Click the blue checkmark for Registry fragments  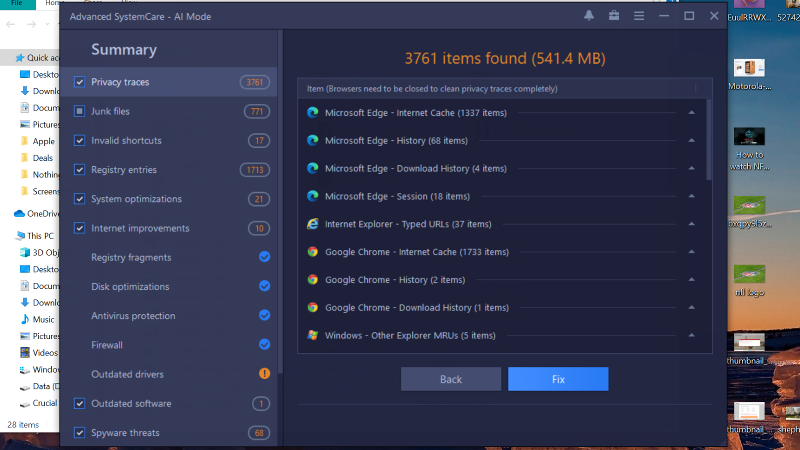click(x=264, y=257)
